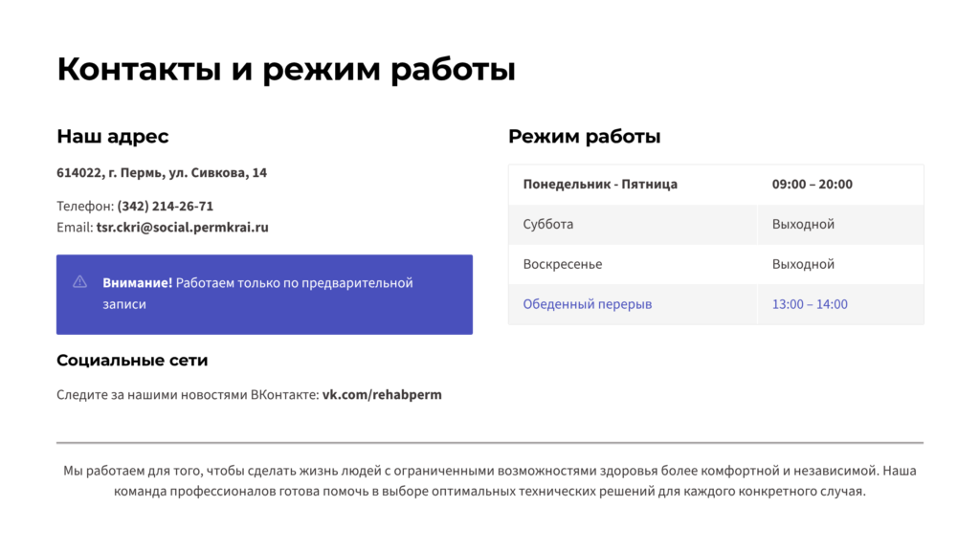Viewport: 980px width, 551px height.
Task: Click the Следите за нашими новостями ВКонтакте text
Action: pos(189,395)
